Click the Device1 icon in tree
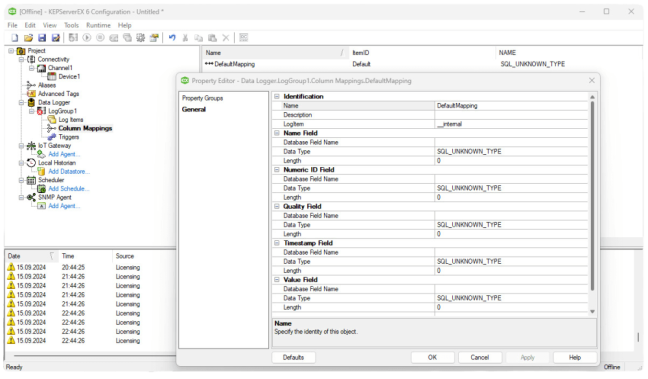 tap(52, 76)
